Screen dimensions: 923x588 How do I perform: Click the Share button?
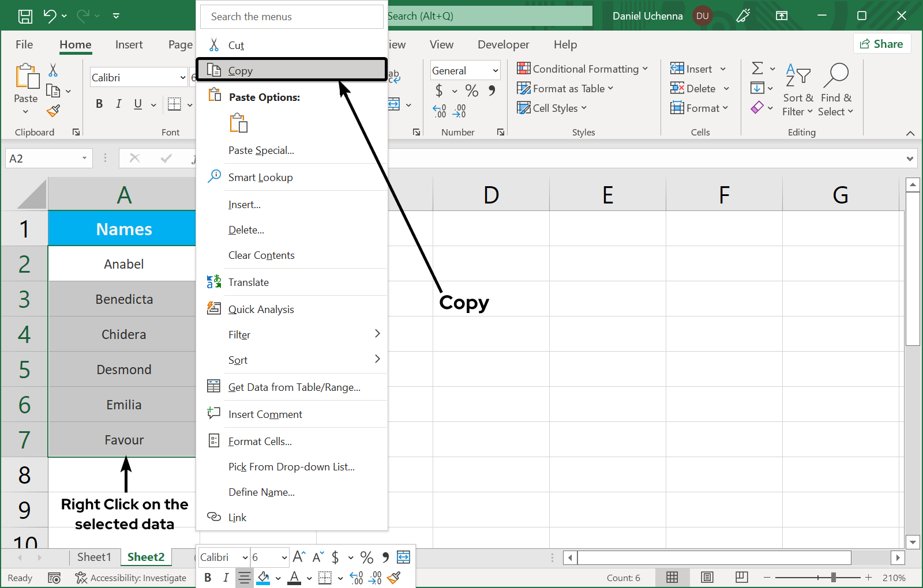coord(881,44)
